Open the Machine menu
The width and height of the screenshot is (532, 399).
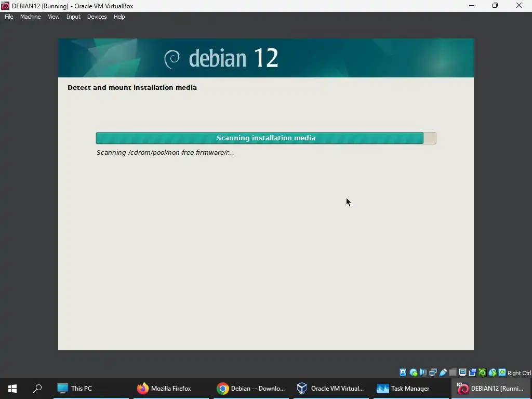tap(30, 17)
